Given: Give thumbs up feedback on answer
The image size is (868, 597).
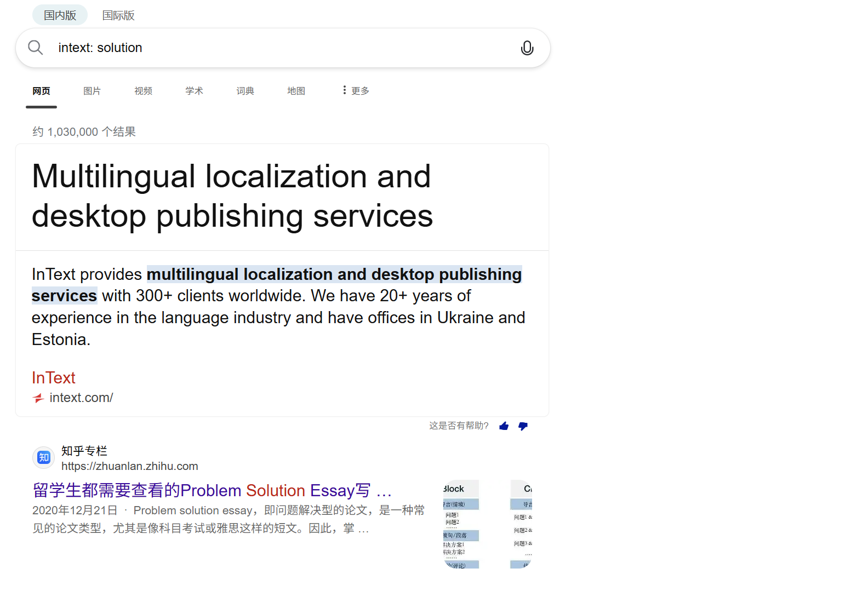Looking at the screenshot, I should coord(504,426).
